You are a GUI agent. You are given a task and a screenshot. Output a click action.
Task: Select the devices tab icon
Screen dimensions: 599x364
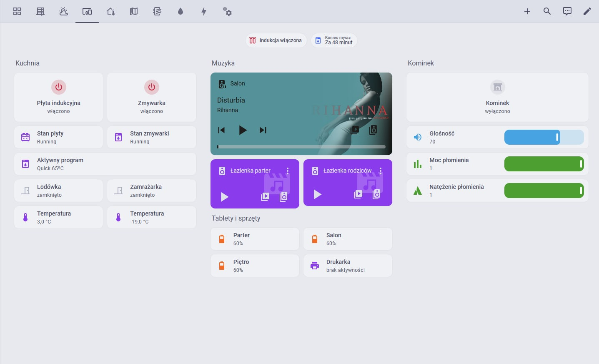pos(87,11)
